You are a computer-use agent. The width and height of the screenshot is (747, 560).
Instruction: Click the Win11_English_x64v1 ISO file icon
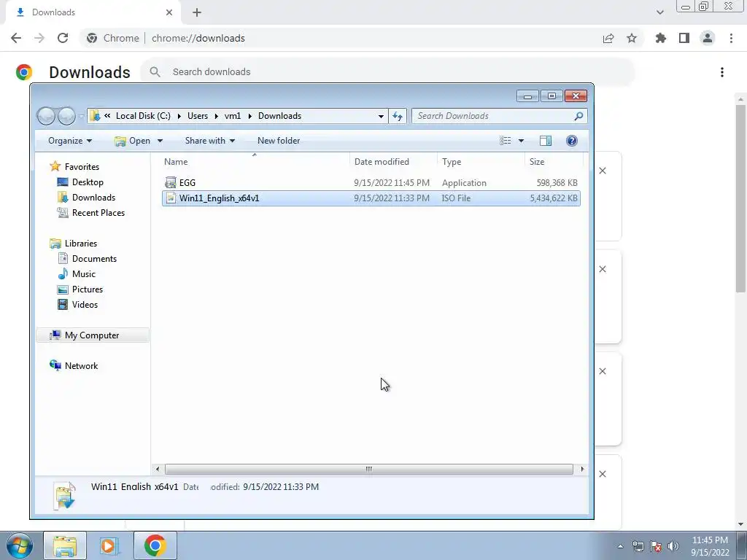[x=171, y=198]
